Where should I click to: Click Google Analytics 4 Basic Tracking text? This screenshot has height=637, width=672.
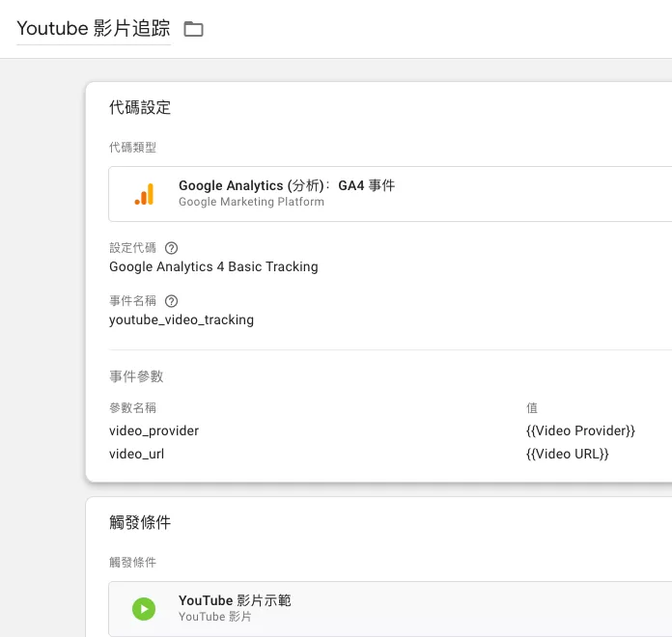click(213, 267)
